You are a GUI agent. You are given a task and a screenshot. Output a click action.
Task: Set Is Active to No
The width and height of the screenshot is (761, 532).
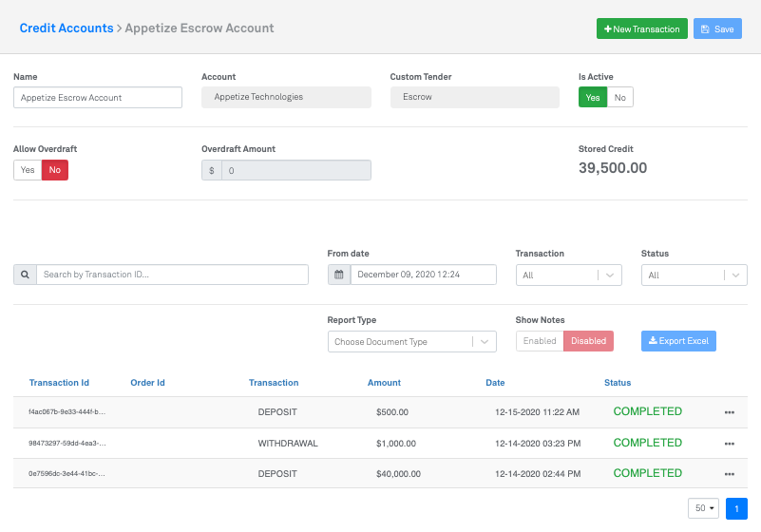pos(619,97)
